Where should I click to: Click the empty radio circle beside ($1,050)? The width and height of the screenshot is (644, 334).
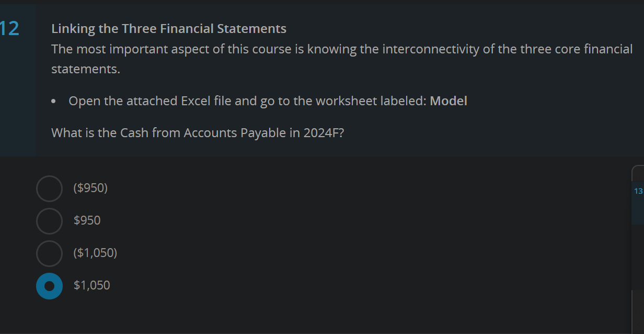click(49, 253)
